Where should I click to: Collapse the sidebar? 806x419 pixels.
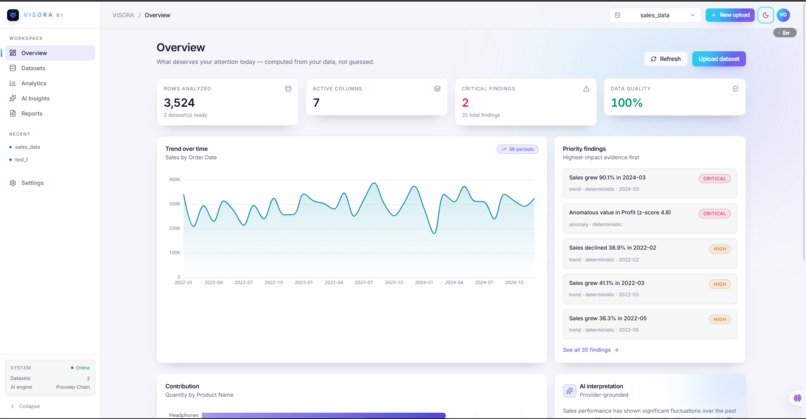26,406
